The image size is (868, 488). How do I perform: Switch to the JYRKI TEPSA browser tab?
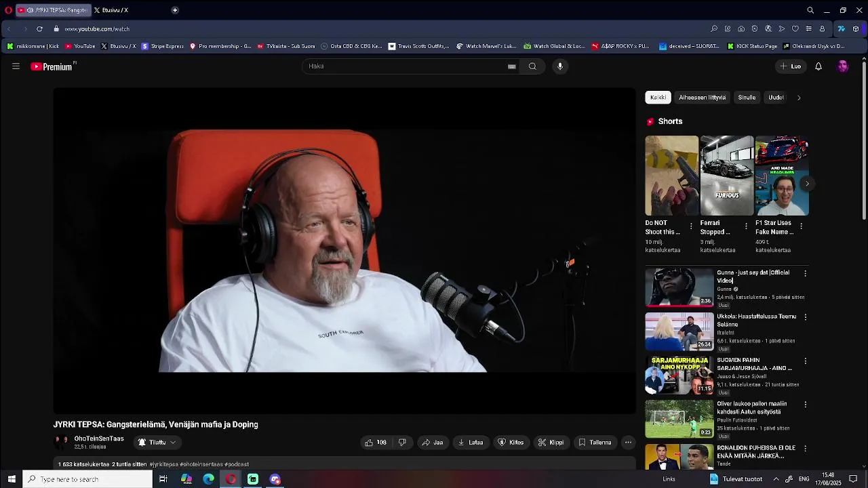pos(53,10)
